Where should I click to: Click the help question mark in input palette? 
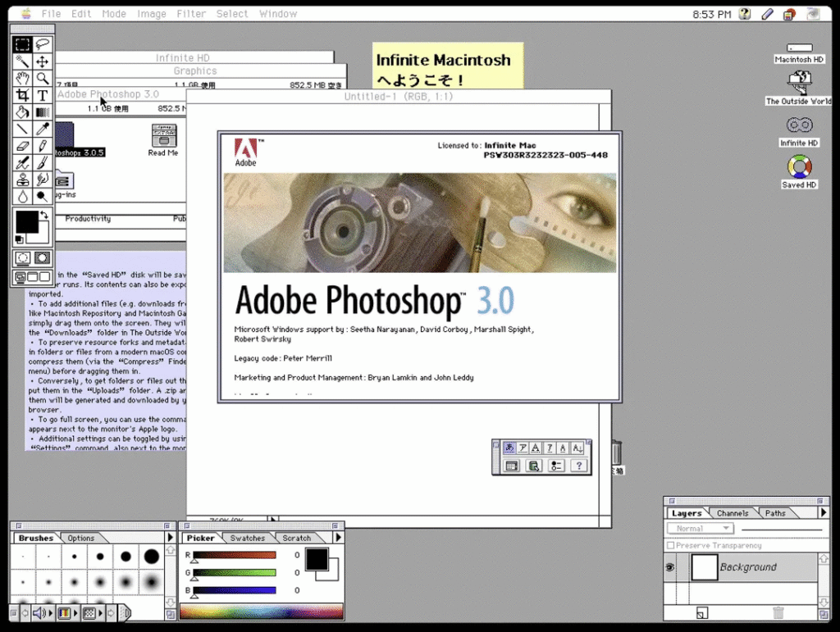[578, 466]
